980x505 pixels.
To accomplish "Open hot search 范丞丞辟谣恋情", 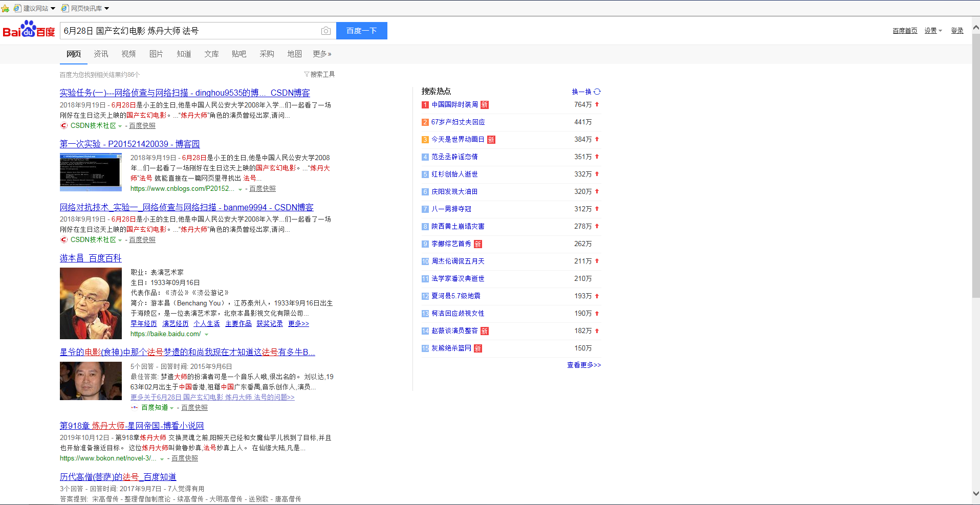I will [x=454, y=157].
